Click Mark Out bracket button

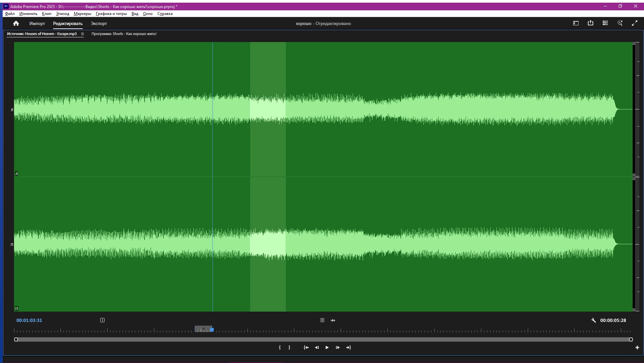coord(289,348)
